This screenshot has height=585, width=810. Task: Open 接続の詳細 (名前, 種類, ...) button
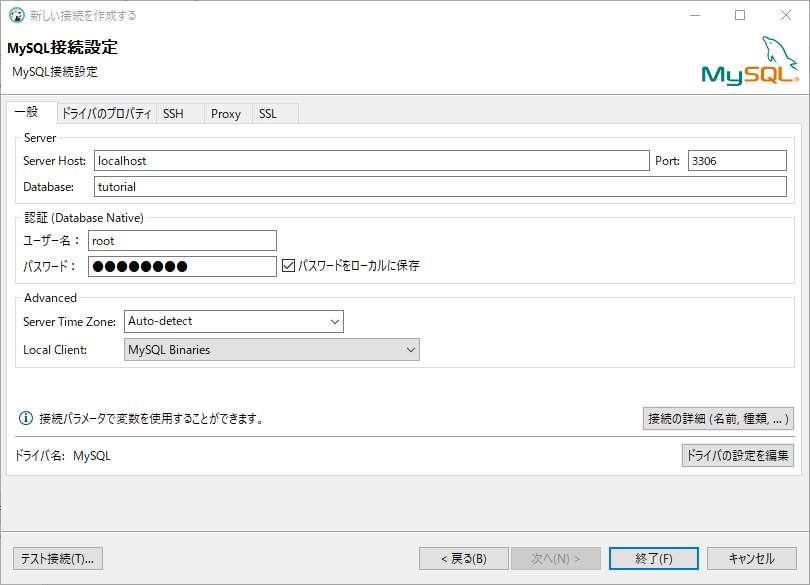718,419
